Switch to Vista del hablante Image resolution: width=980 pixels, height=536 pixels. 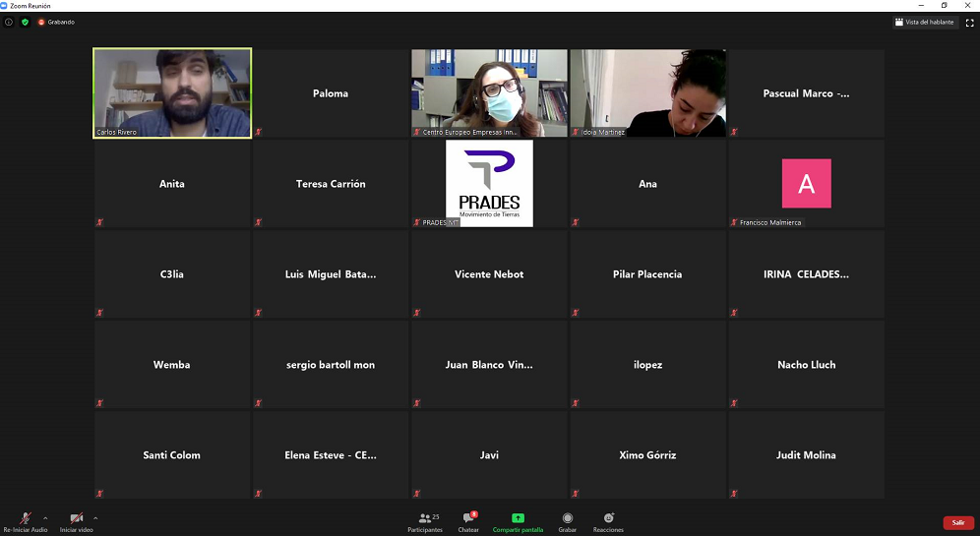click(925, 22)
